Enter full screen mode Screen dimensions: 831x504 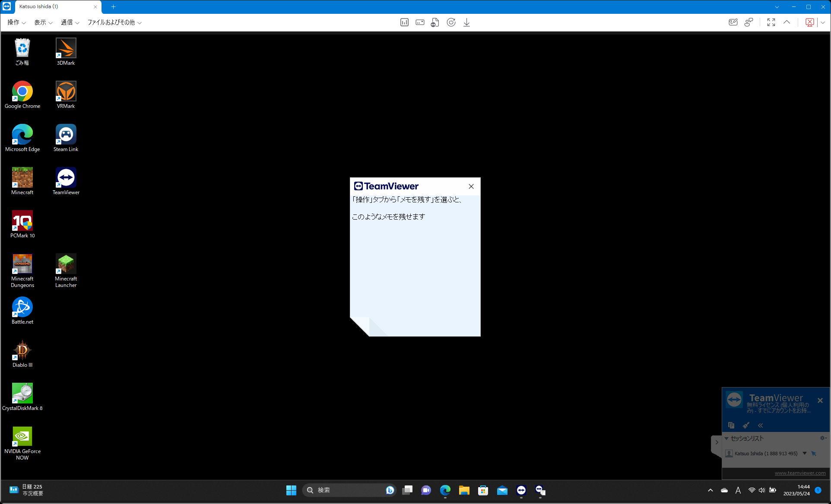point(771,22)
